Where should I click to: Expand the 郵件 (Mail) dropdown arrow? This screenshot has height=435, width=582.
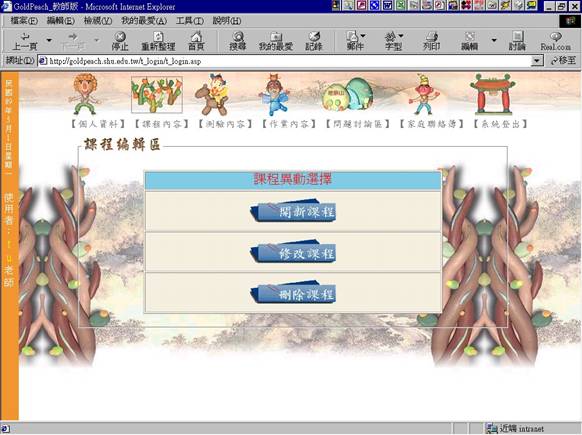coord(363,36)
